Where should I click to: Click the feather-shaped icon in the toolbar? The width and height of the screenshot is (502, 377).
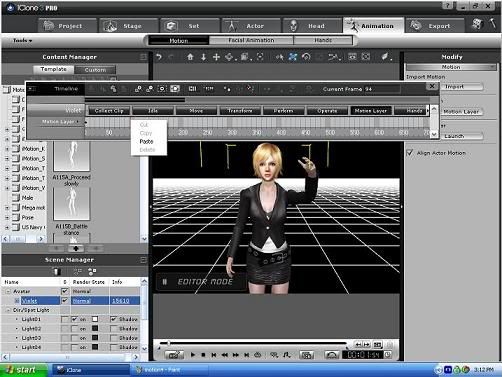[x=385, y=57]
